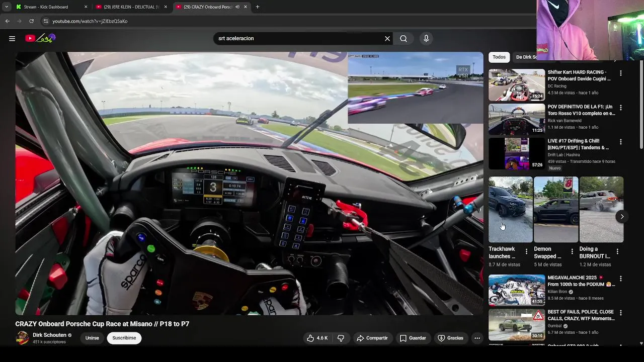Focus the address bar URL

coord(90,21)
